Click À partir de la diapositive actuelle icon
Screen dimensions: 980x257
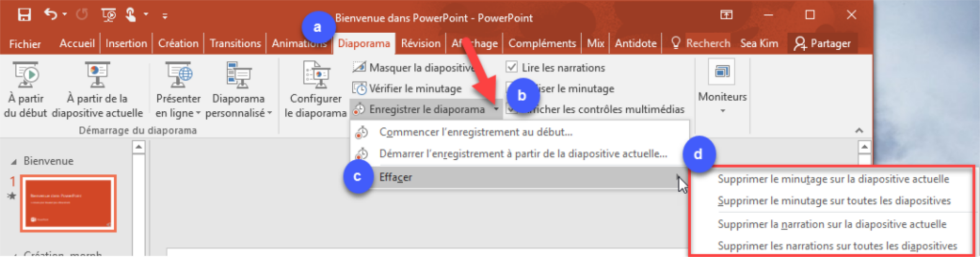click(x=97, y=75)
